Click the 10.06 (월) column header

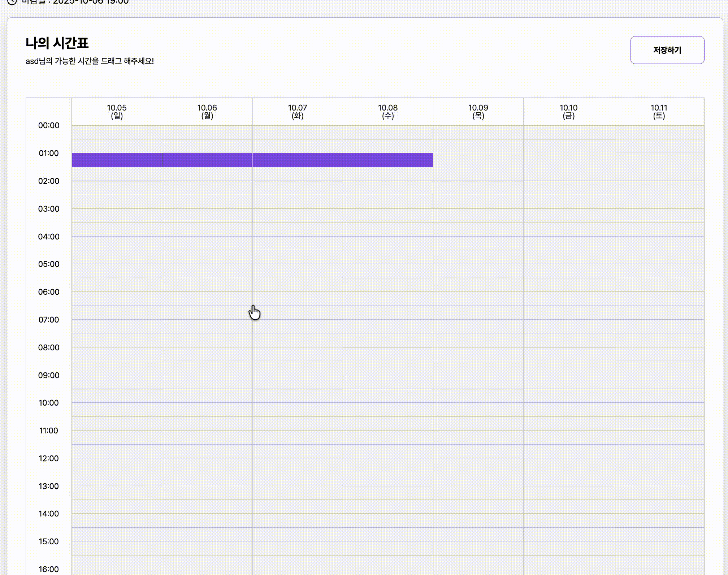click(207, 112)
